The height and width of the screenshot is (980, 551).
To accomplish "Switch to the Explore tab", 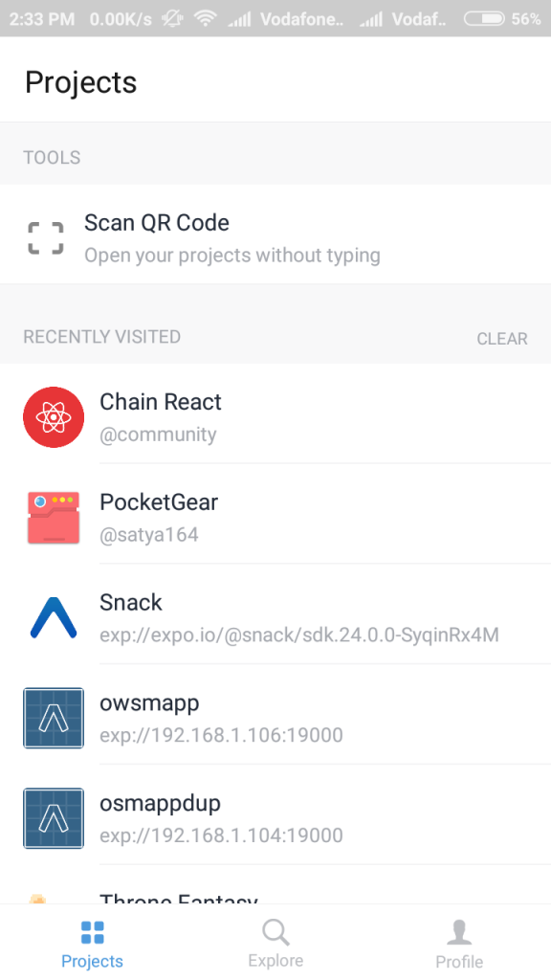I will 275,943.
